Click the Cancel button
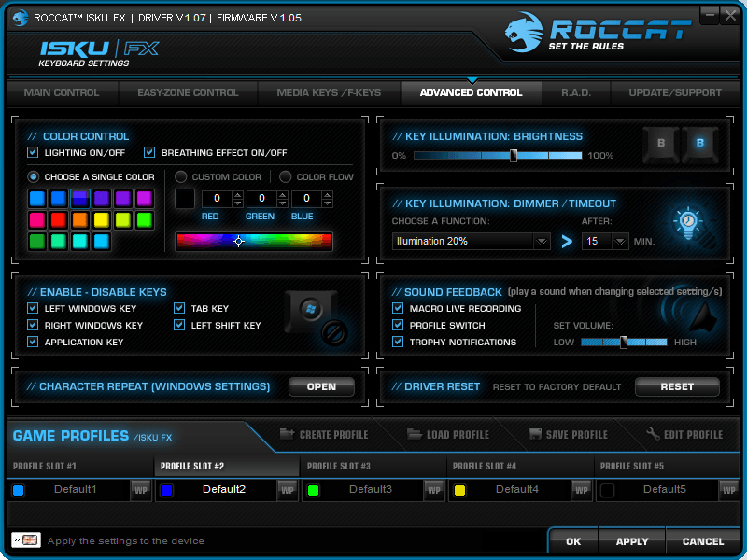 coord(703,541)
